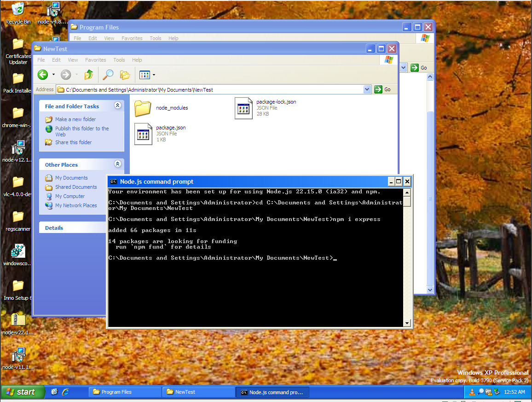This screenshot has width=532, height=402.
Task: Open the Windows start menu
Action: 23,392
